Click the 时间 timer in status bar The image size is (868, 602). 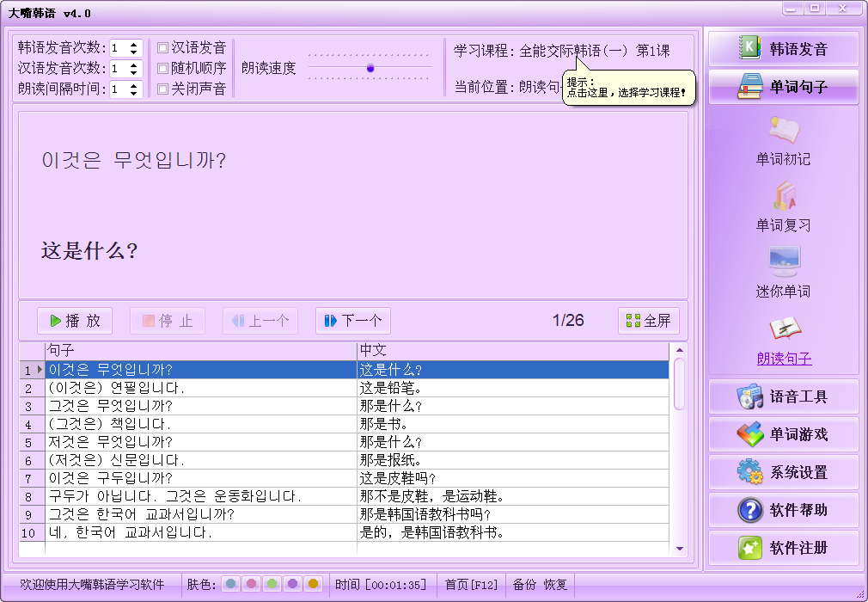point(381,584)
